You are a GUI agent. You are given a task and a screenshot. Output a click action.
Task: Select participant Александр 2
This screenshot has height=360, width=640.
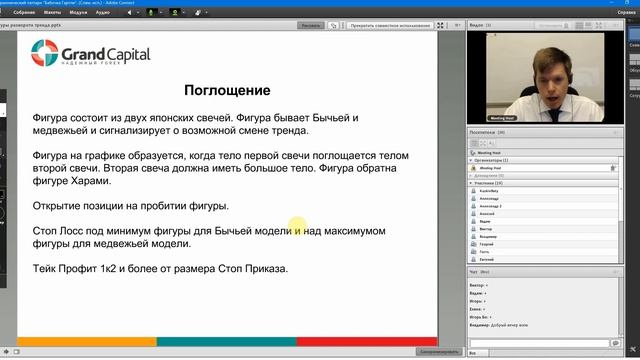[x=543, y=206]
